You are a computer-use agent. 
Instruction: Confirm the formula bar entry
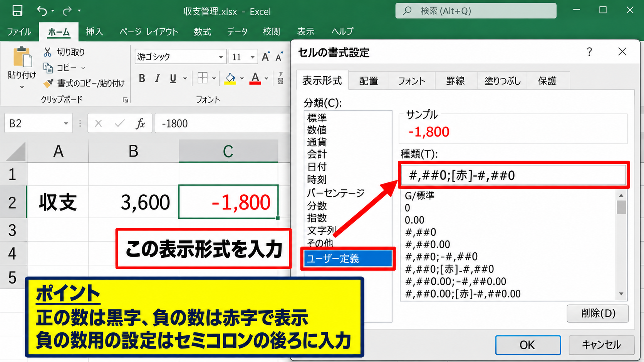pos(120,123)
